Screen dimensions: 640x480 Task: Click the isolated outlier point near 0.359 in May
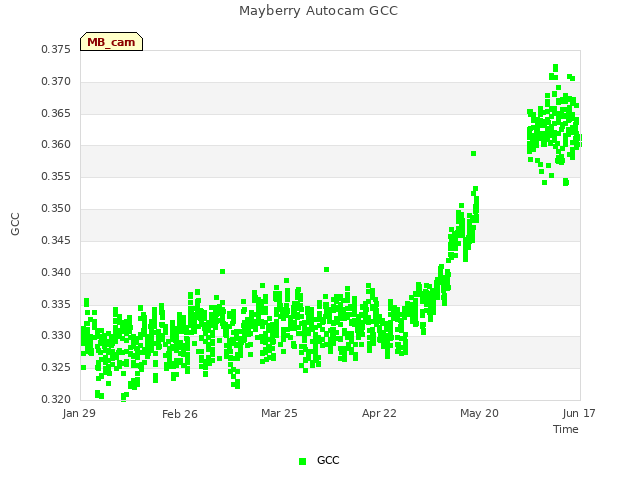(x=473, y=153)
